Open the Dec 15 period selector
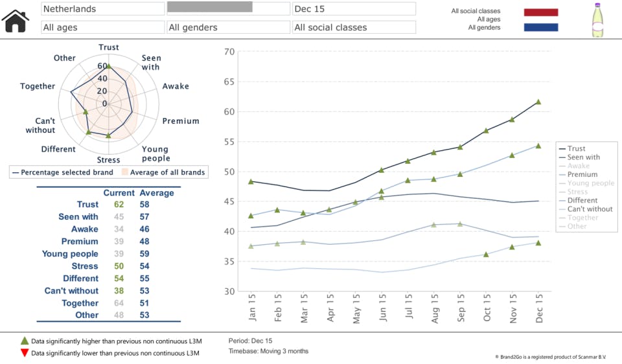The height and width of the screenshot is (364, 622). 354,8
